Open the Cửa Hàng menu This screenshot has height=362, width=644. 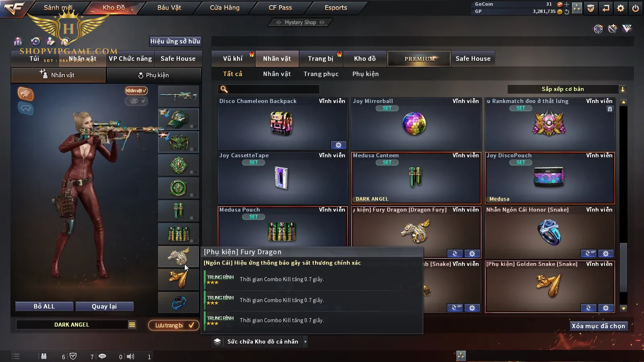click(225, 8)
